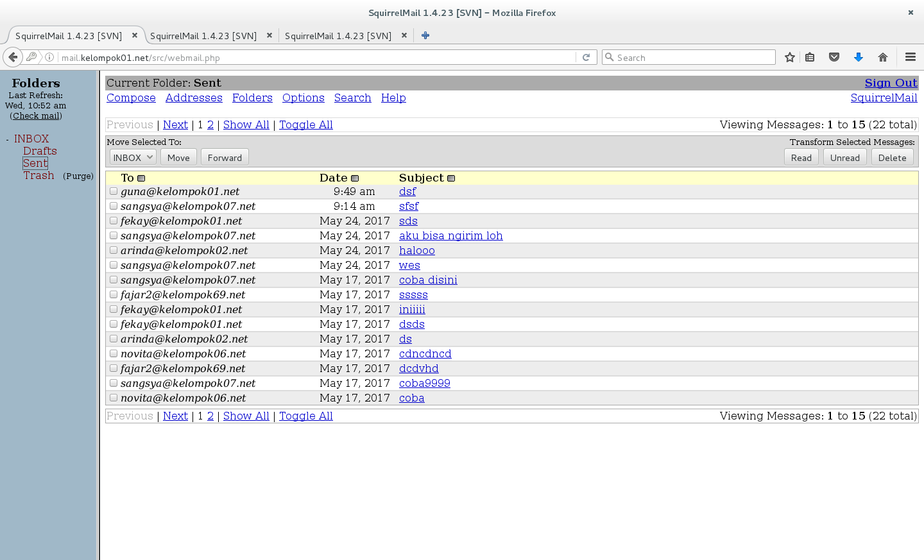Image resolution: width=924 pixels, height=560 pixels.
Task: Click the Firefox back navigation arrow
Action: tap(12, 57)
